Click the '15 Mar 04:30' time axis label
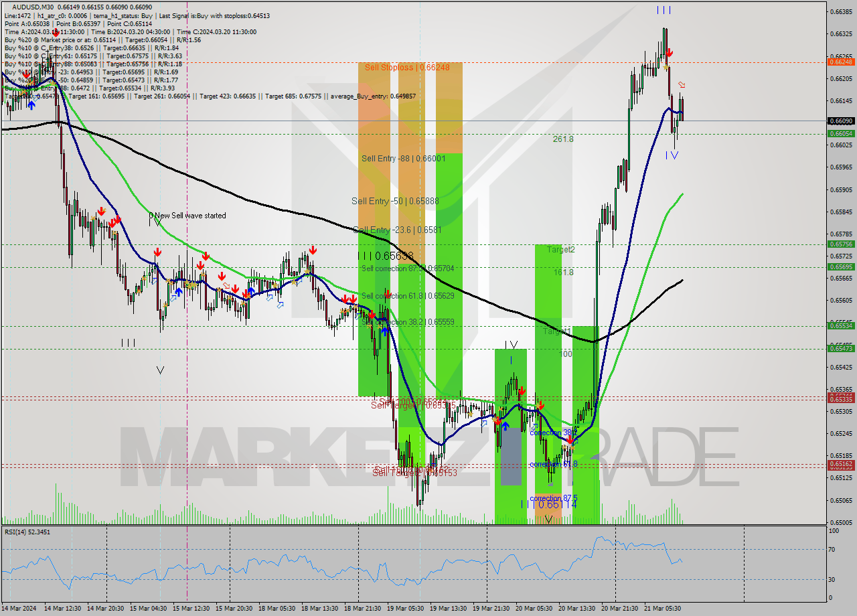This screenshot has width=857, height=616. click(148, 608)
